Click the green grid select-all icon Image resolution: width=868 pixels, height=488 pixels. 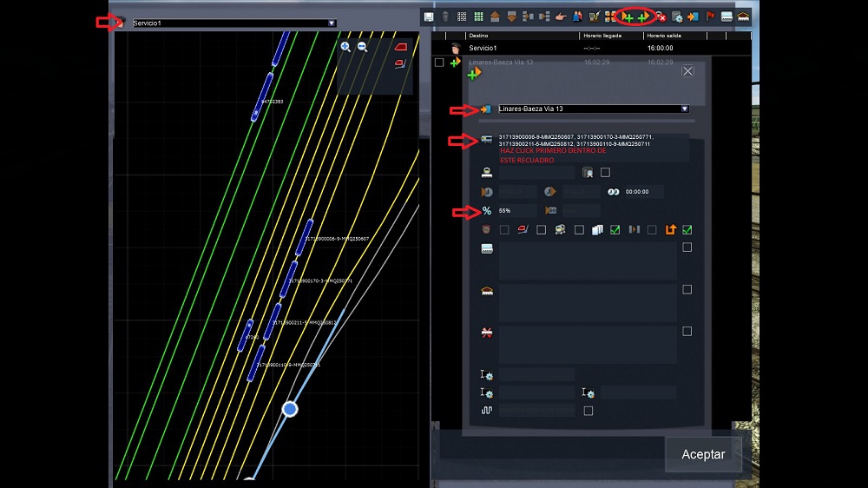click(479, 17)
